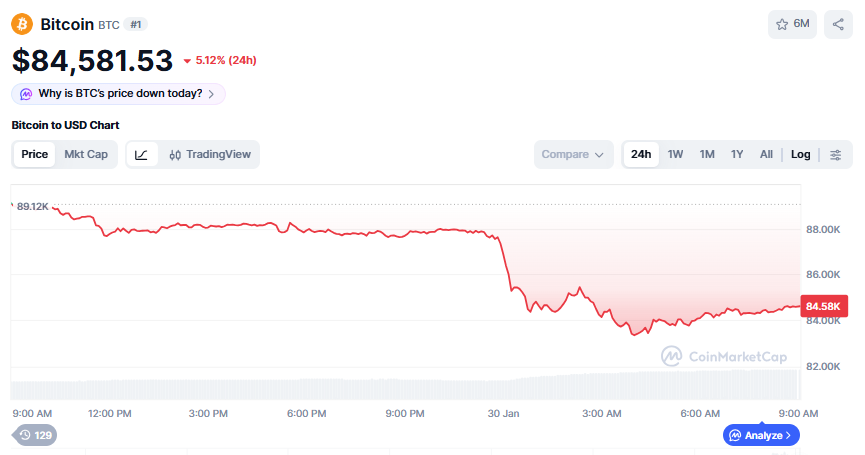The image size is (865, 455).
Task: Click the history icon labeled 129
Action: 35,435
